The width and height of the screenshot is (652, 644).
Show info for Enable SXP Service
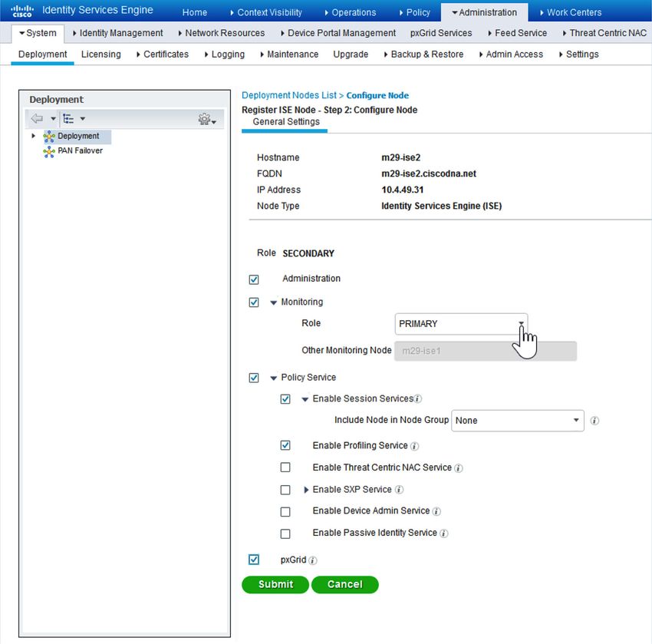tap(399, 490)
